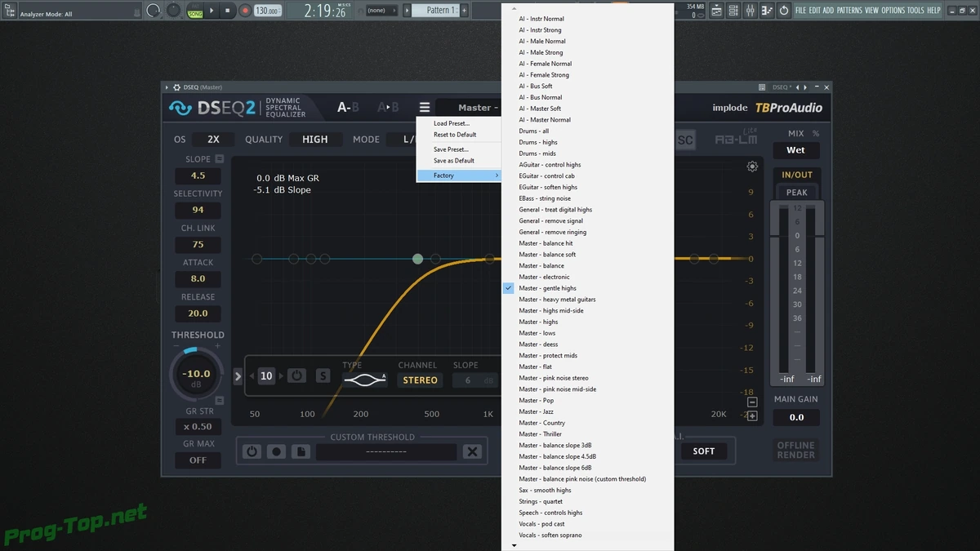
Task: Select the filter TYPE curve icon
Action: (x=364, y=380)
